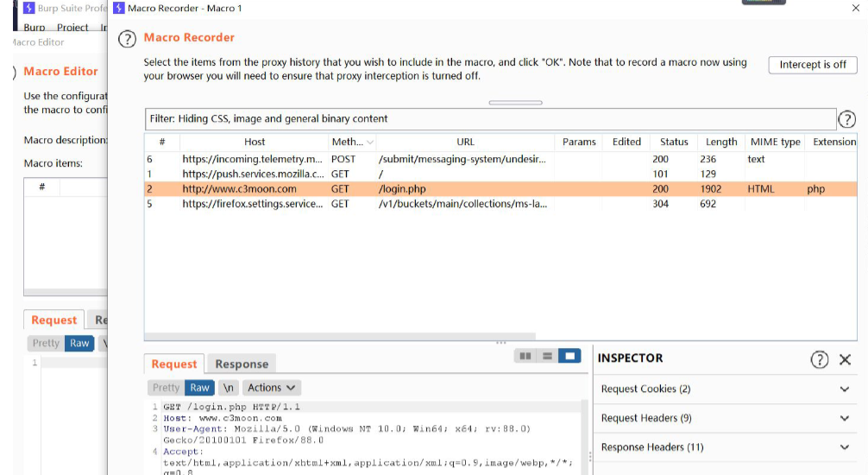This screenshot has height=475, width=868.
Task: Click the filter bar to edit filters
Action: click(489, 119)
